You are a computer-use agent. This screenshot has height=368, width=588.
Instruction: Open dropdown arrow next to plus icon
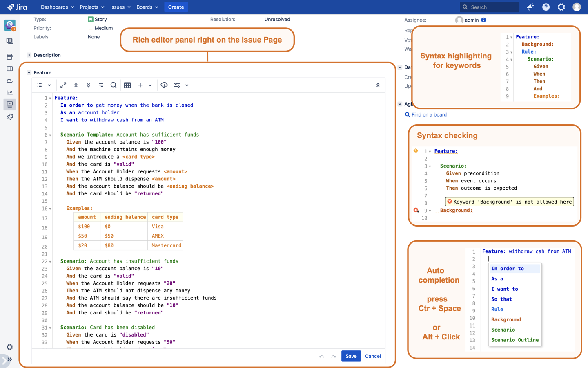point(150,85)
